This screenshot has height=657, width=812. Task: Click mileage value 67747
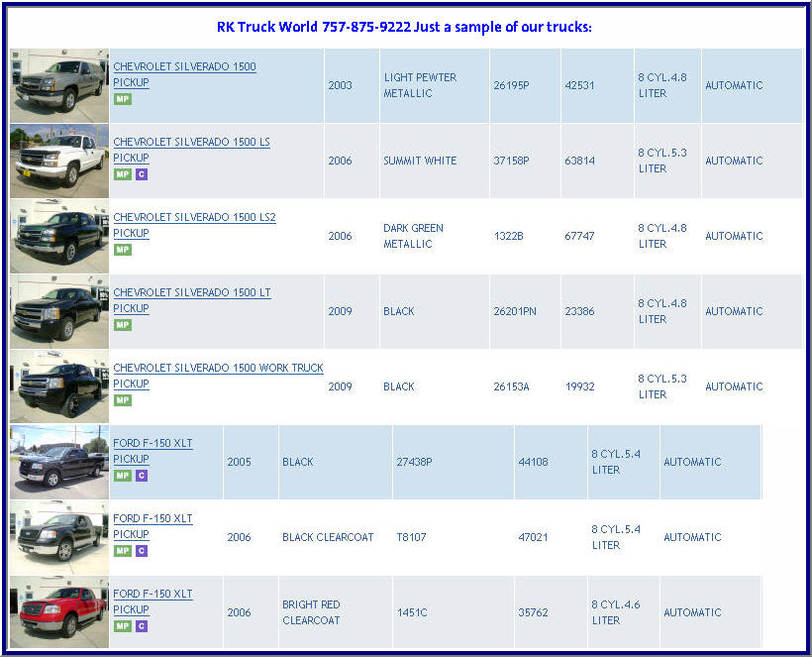[x=579, y=236]
